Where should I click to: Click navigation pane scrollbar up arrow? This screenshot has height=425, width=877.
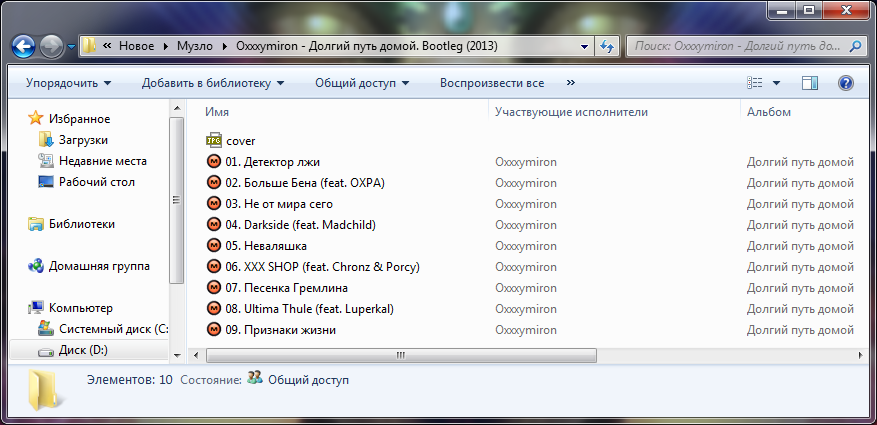[177, 108]
